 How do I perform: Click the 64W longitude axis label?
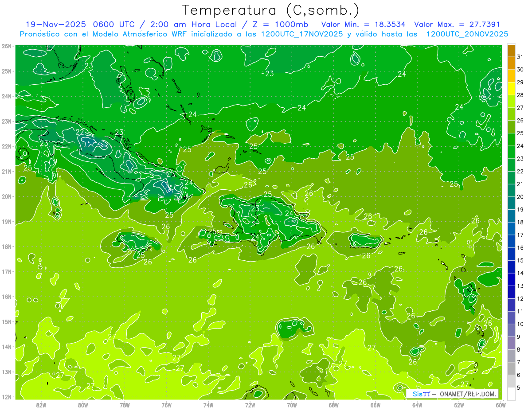pyautogui.click(x=417, y=404)
